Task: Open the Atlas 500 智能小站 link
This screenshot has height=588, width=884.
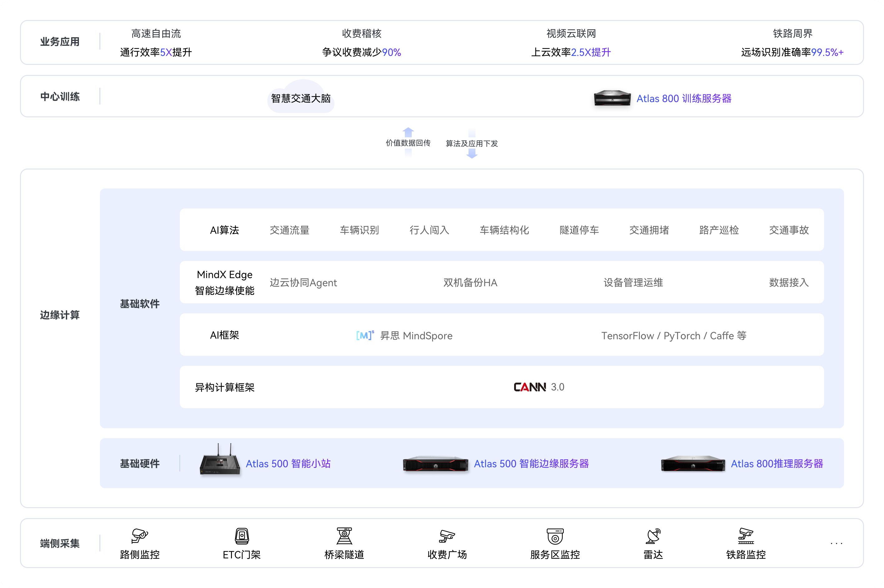Action: 288,464
